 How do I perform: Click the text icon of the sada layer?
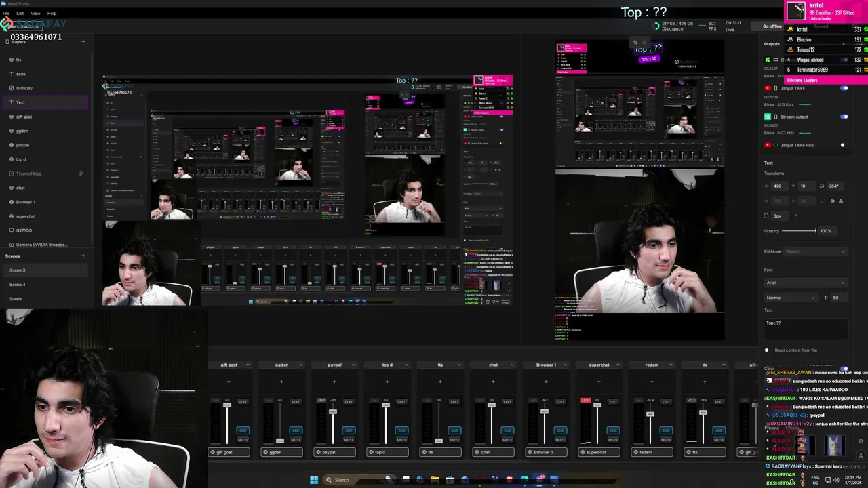[11, 74]
